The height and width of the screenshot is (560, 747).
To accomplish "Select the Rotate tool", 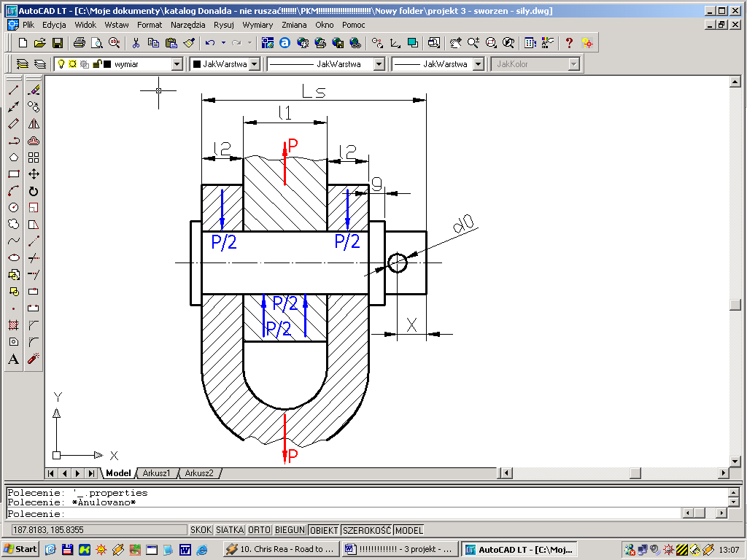I will 34,191.
